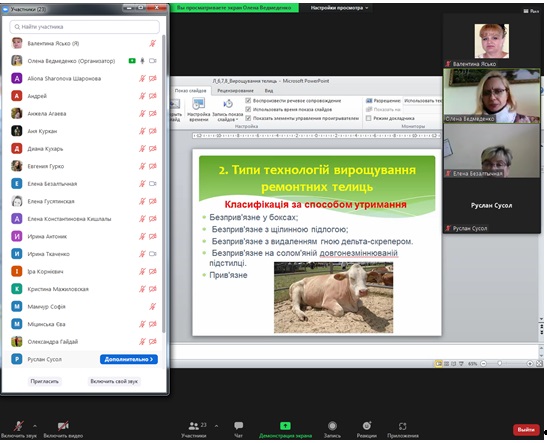Click normal view icon in PowerPoint status bar
Image resolution: width=547 pixels, height=443 pixels.
click(438, 363)
